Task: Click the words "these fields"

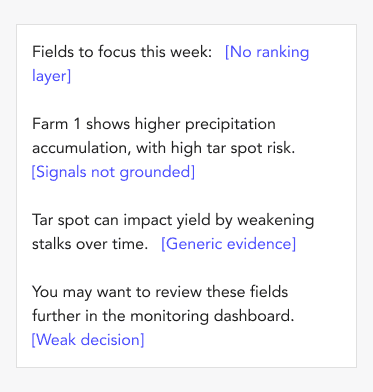Action: tap(247, 292)
